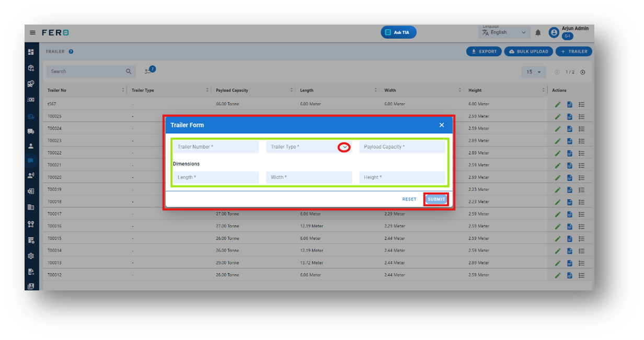Open the package box icon in sidebar
This screenshot has width=644, height=340.
click(x=31, y=68)
